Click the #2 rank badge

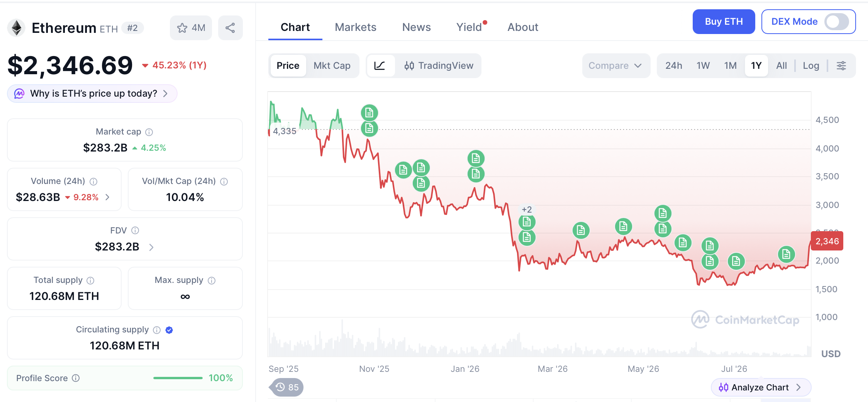coord(132,28)
